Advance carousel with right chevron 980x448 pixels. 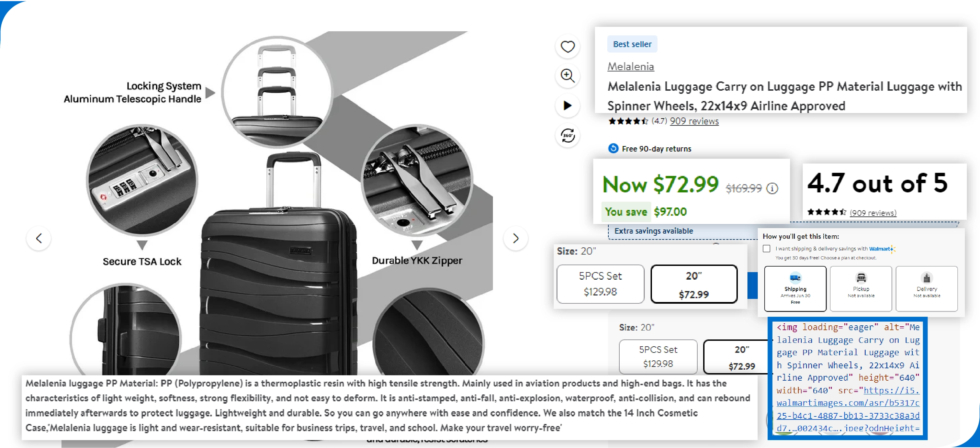point(516,238)
